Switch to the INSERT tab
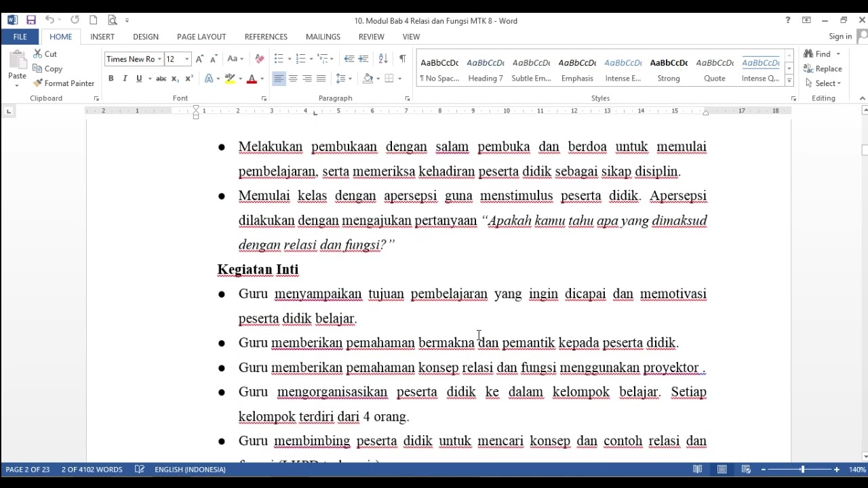This screenshot has width=868, height=488. pos(102,37)
